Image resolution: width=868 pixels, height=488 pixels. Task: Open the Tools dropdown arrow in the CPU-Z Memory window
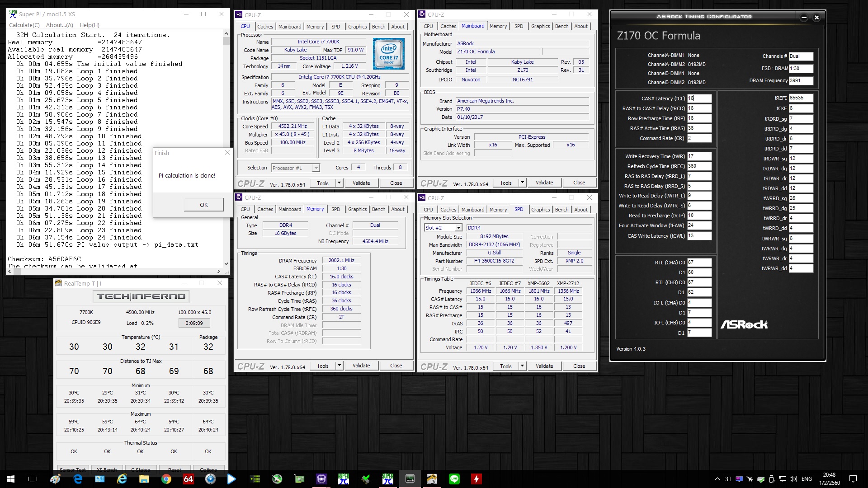pyautogui.click(x=339, y=366)
